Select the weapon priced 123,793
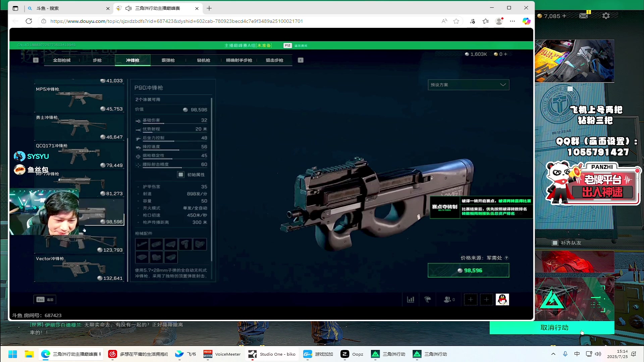This screenshot has width=644, height=362. [79, 240]
